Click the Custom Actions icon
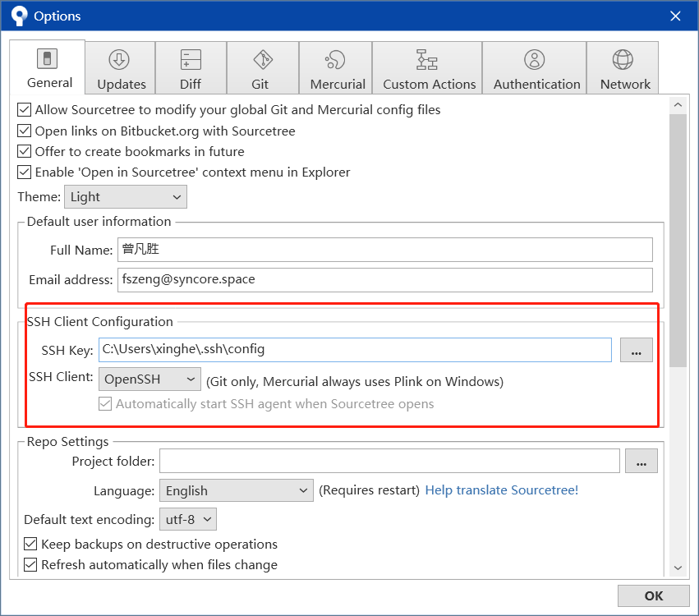This screenshot has width=699, height=616. [x=426, y=59]
